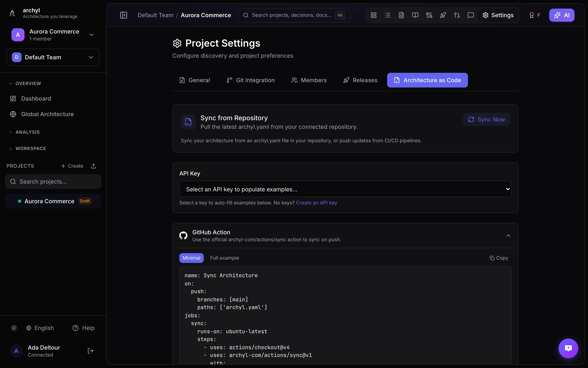Image resolution: width=588 pixels, height=368 pixels.
Task: Click the Settings toolbar button
Action: click(498, 15)
